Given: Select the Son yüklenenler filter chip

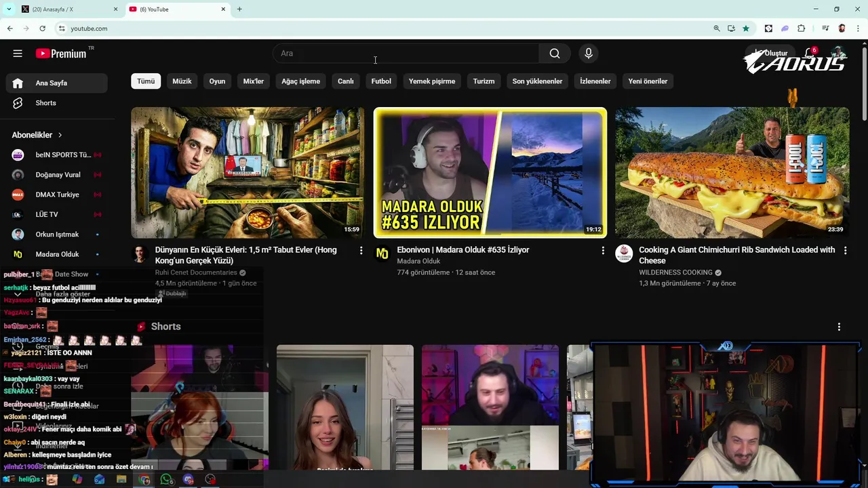Looking at the screenshot, I should pos(537,81).
